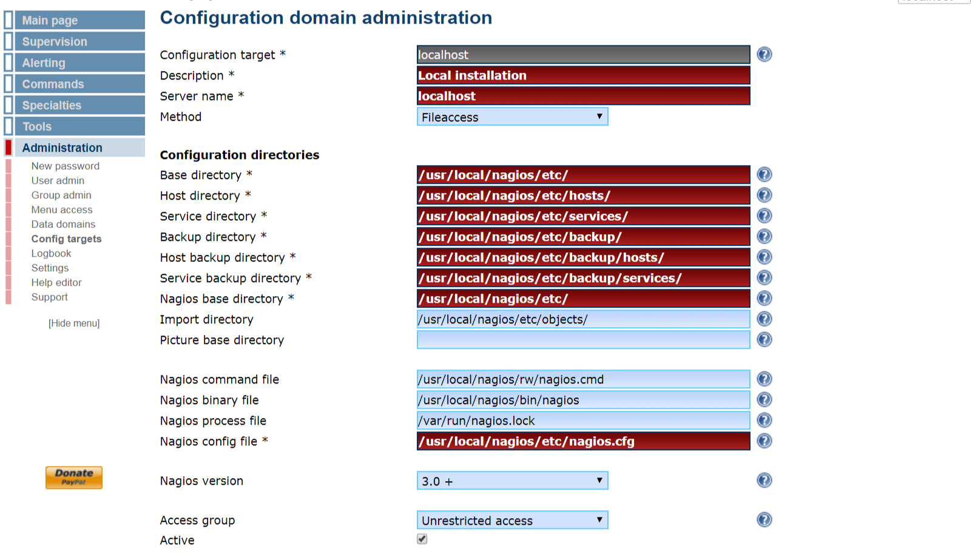Go to the Alerting menu

[44, 63]
